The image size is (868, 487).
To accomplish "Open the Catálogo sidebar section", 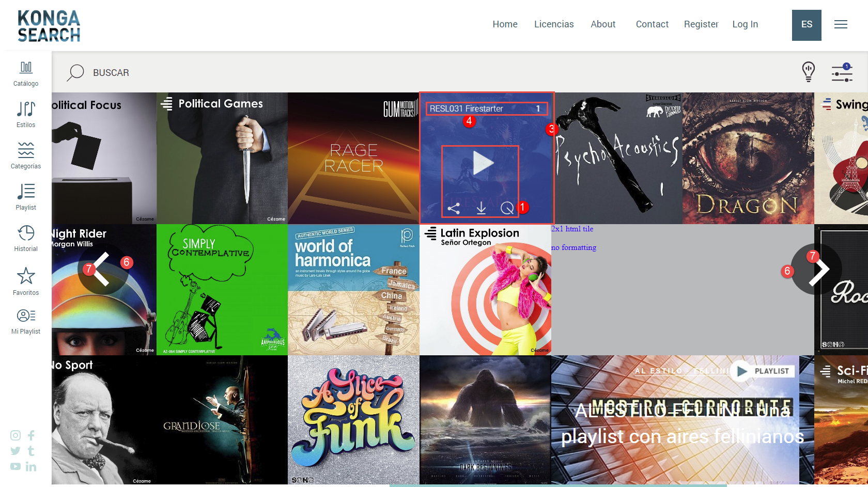I will (26, 74).
